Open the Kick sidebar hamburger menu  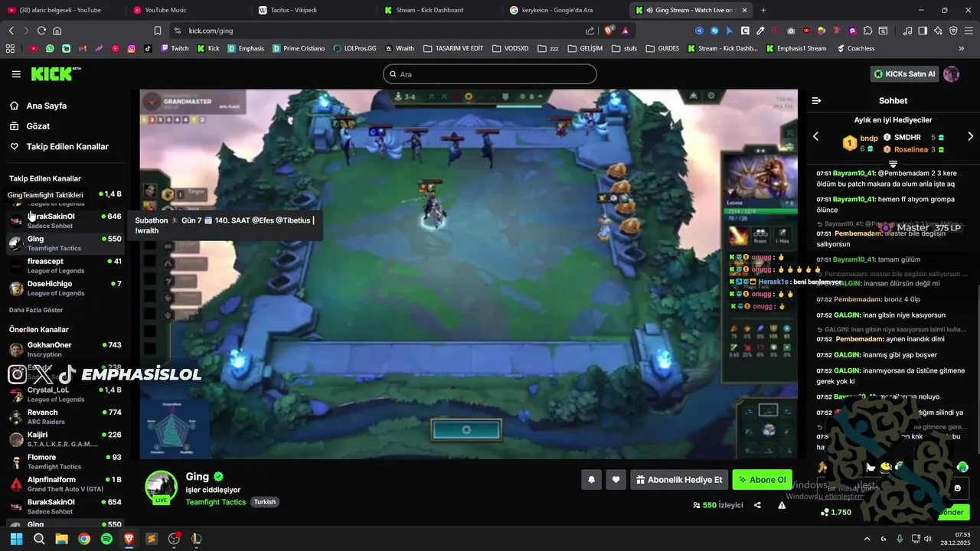point(16,74)
